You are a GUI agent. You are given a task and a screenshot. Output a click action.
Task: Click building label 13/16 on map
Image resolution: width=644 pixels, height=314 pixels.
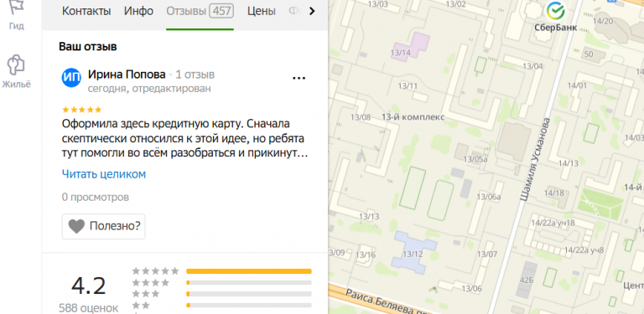tap(366, 255)
